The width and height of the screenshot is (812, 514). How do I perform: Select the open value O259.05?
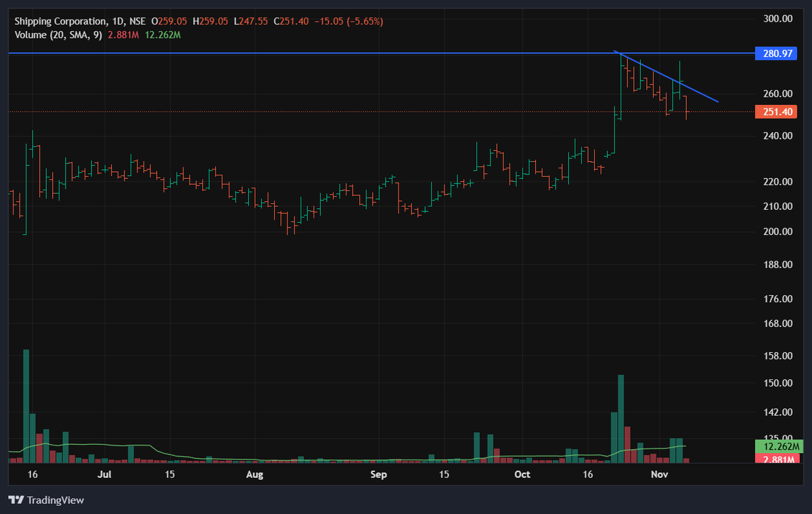(x=170, y=22)
